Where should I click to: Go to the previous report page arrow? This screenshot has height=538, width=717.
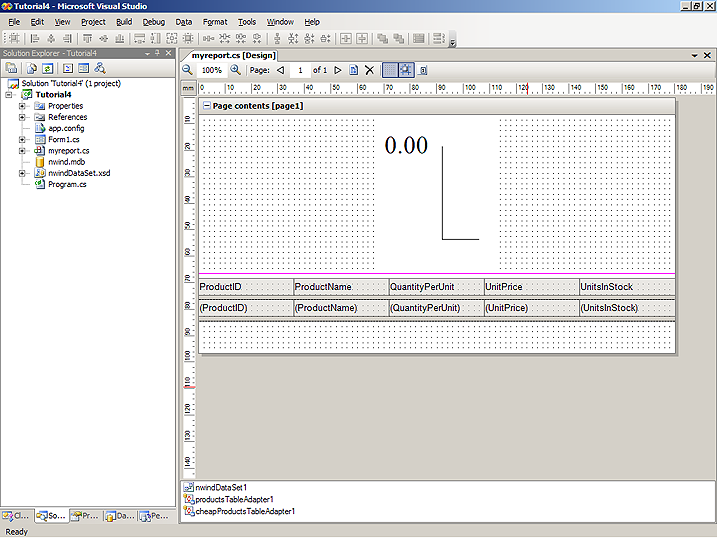(280, 70)
